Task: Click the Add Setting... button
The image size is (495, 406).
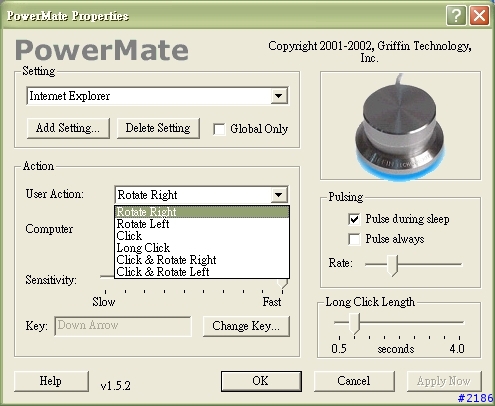Action: click(x=68, y=128)
